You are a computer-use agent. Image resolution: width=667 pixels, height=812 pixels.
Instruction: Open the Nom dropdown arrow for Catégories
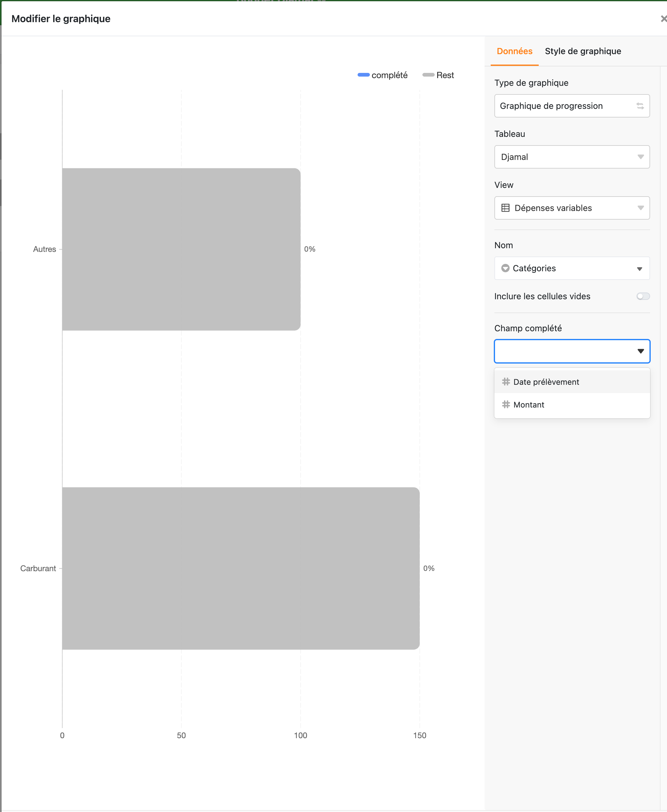coord(639,269)
